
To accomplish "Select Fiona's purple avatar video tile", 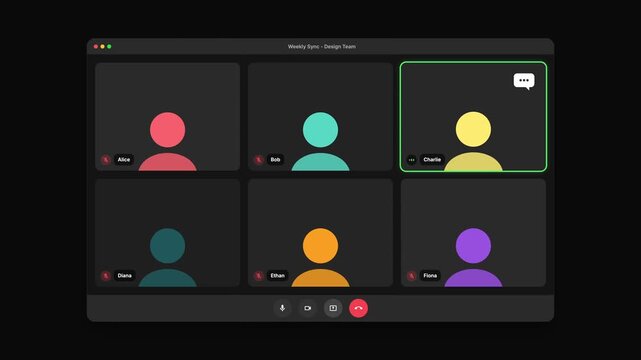I will 473,233.
